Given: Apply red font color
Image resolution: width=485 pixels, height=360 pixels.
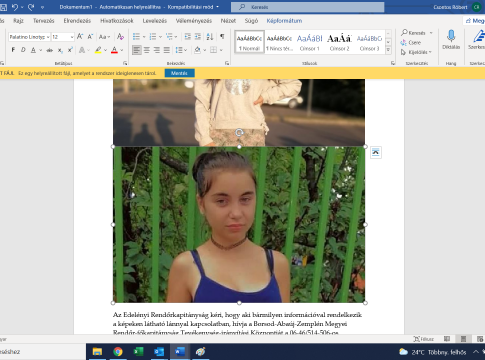Looking at the screenshot, I should point(114,50).
